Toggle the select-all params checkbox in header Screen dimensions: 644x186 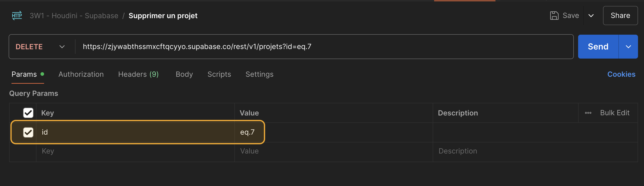[x=28, y=113]
